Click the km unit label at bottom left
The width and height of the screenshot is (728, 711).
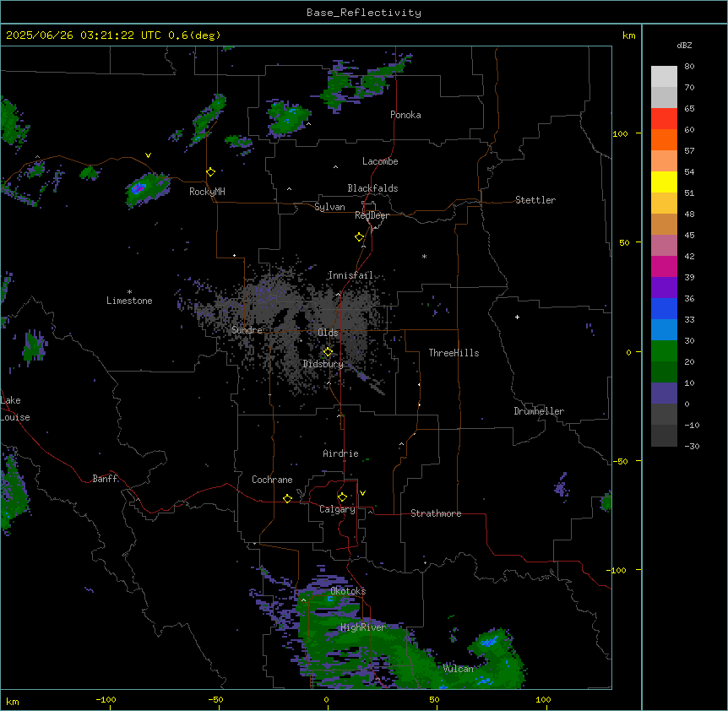tap(13, 701)
